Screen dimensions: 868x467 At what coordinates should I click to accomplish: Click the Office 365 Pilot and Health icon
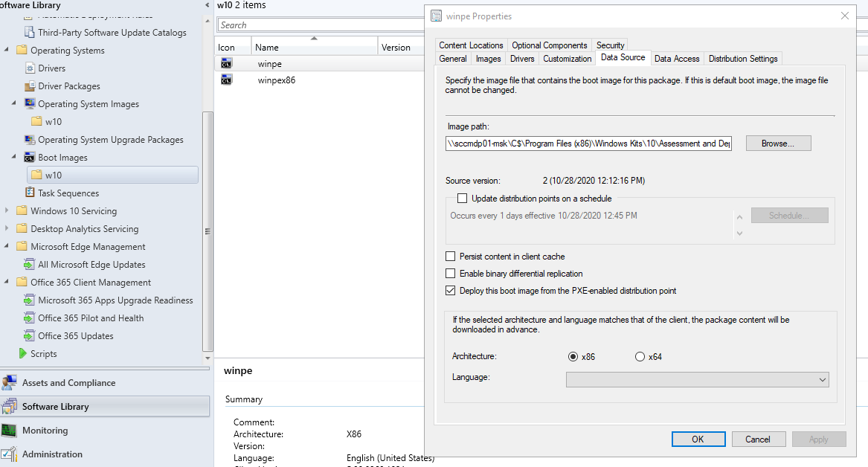tap(29, 318)
